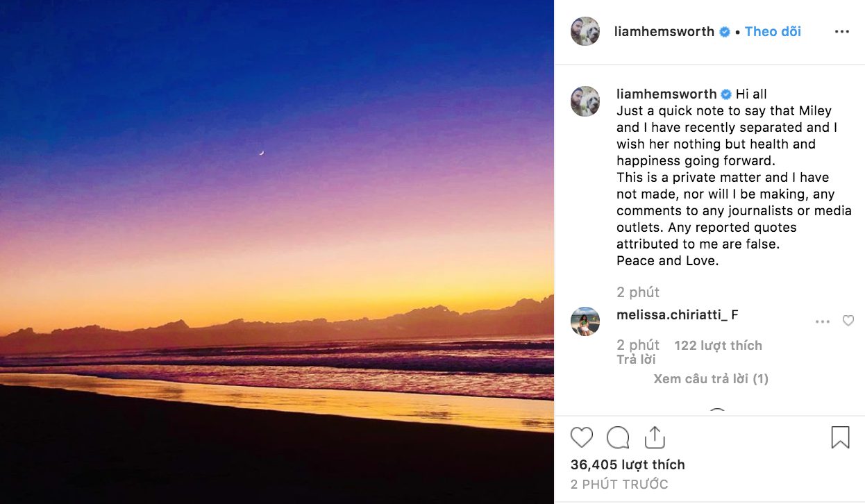865x504 pixels.
Task: Like the post with the heart icon
Action: [x=582, y=437]
